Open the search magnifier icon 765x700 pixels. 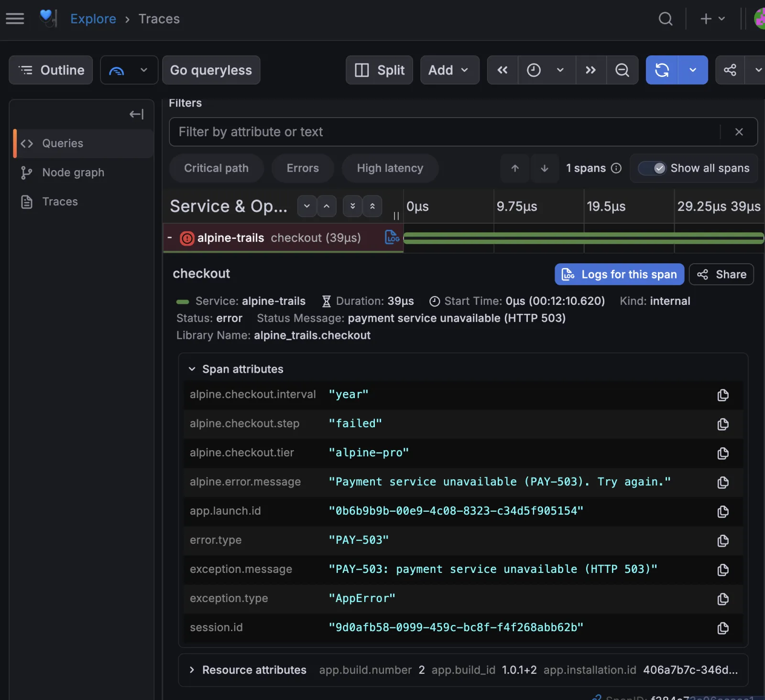665,19
